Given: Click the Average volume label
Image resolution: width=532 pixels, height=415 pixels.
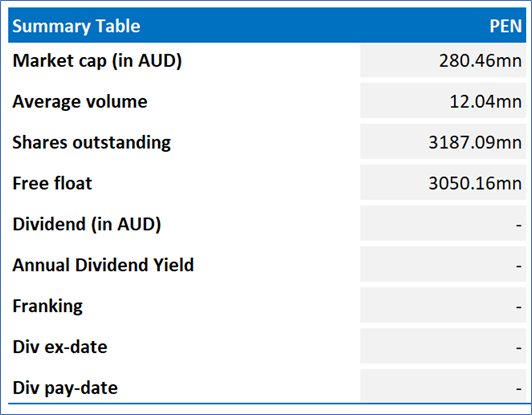Looking at the screenshot, I should click(80, 101).
